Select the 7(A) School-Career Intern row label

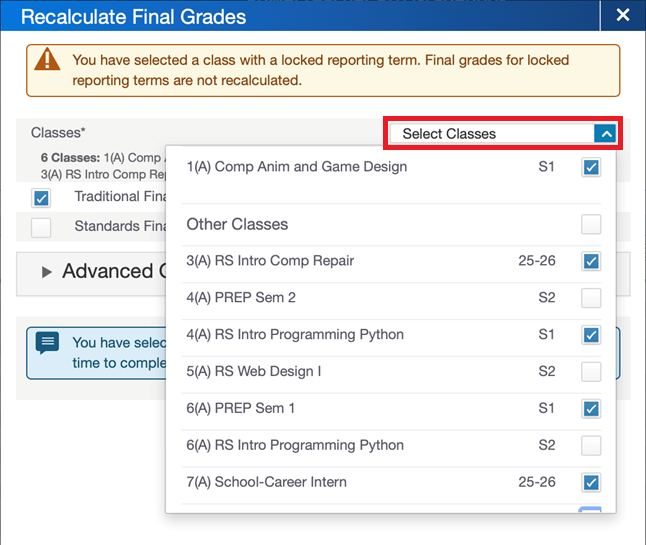pyautogui.click(x=267, y=483)
